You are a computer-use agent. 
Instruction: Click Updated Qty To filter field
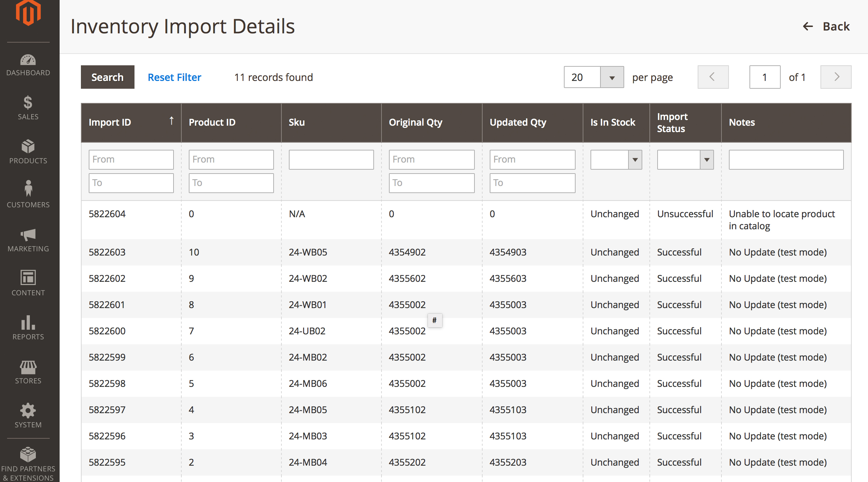[533, 183]
